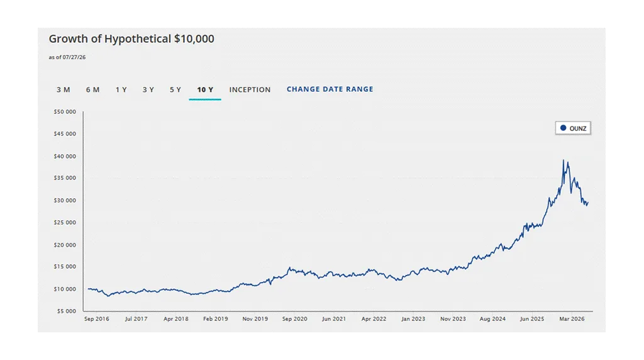The height and width of the screenshot is (360, 644).
Task: Click the Nov 2019 x-axis label
Action: [x=255, y=319]
